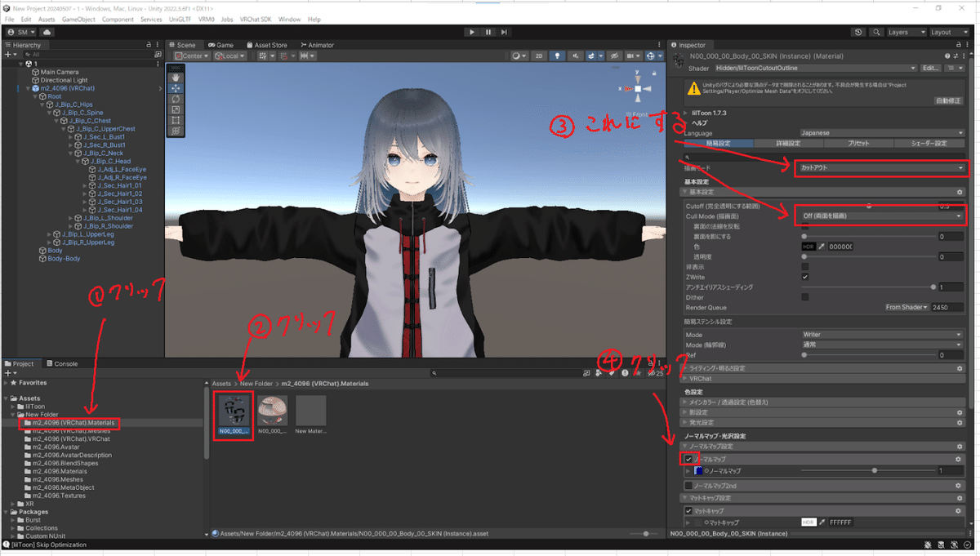Click the 自動修正 auto-fix button
The height and width of the screenshot is (556, 980).
[950, 100]
